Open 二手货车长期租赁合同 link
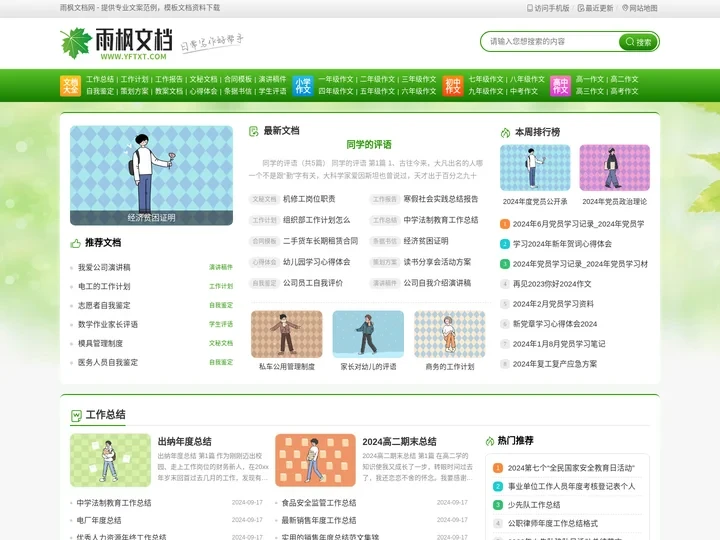The image size is (720, 540). [x=320, y=241]
